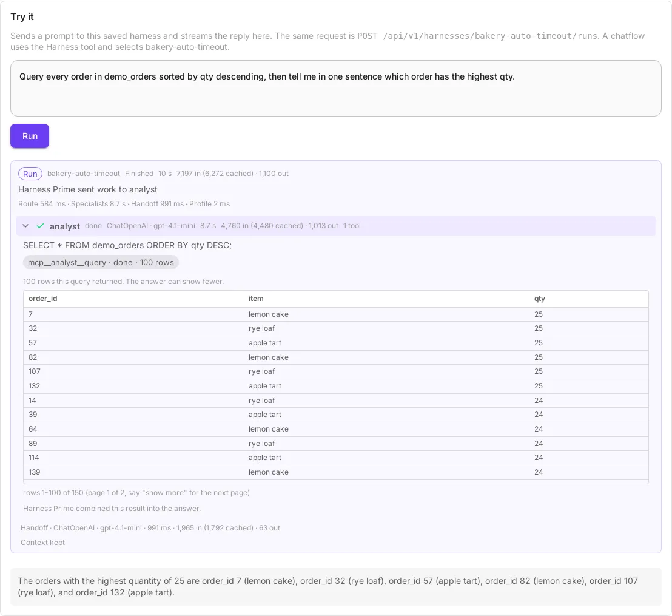Select order_id cell 139
This screenshot has height=616, width=672.
click(x=35, y=472)
